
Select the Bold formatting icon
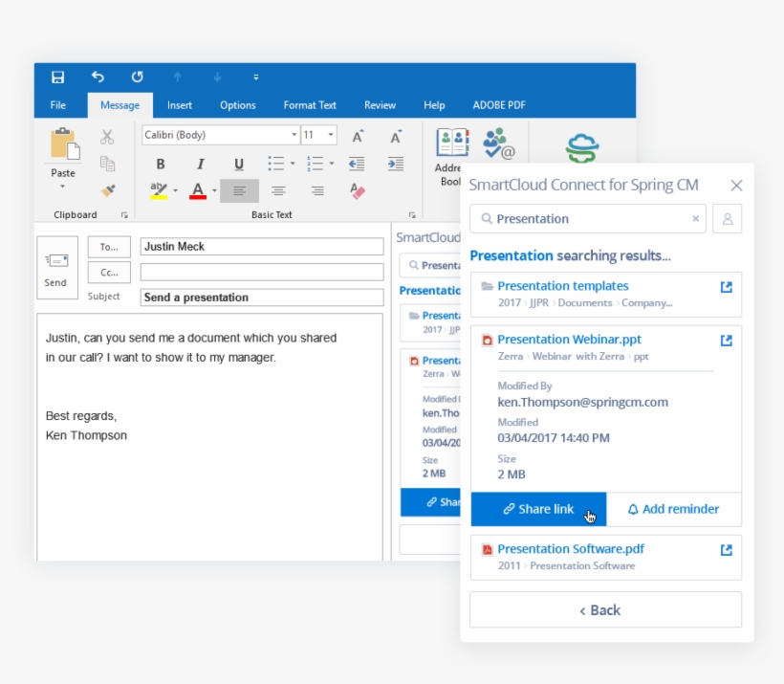pos(161,164)
